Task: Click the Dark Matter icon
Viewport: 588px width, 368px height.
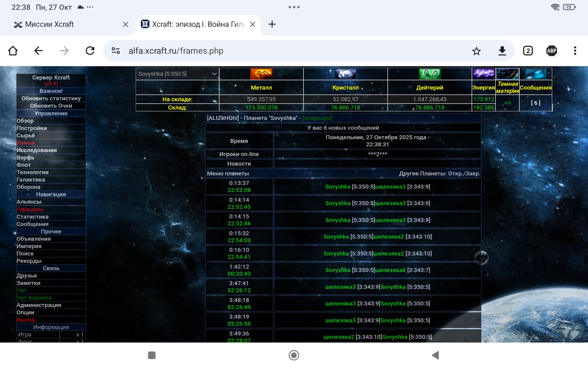Action: (507, 74)
